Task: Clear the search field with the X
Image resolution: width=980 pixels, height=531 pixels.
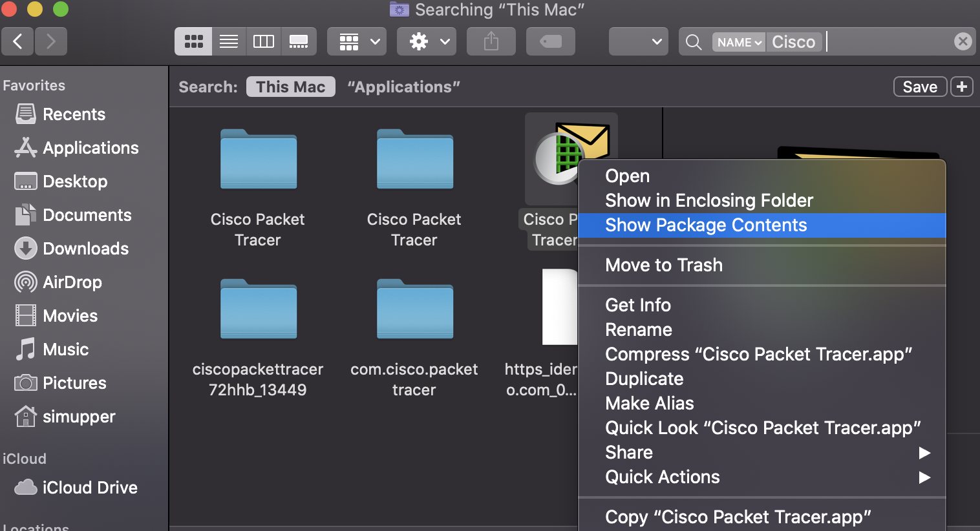Action: [x=963, y=41]
